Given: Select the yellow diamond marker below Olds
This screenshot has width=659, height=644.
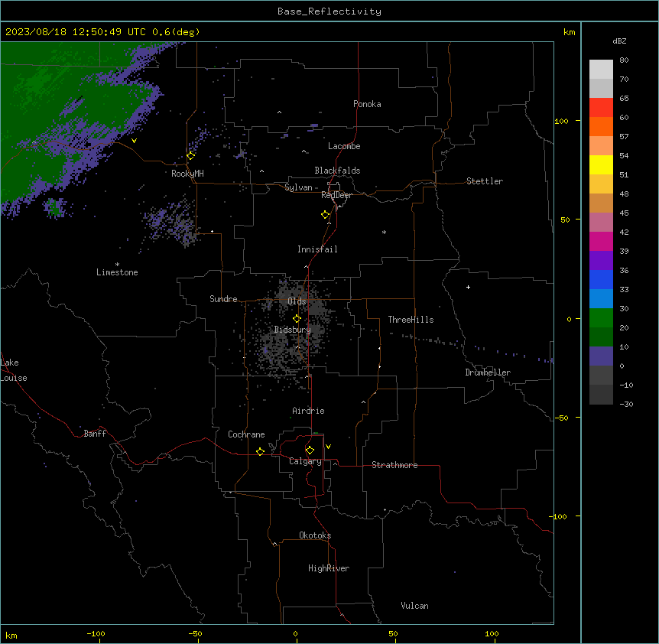Looking at the screenshot, I should (x=297, y=319).
